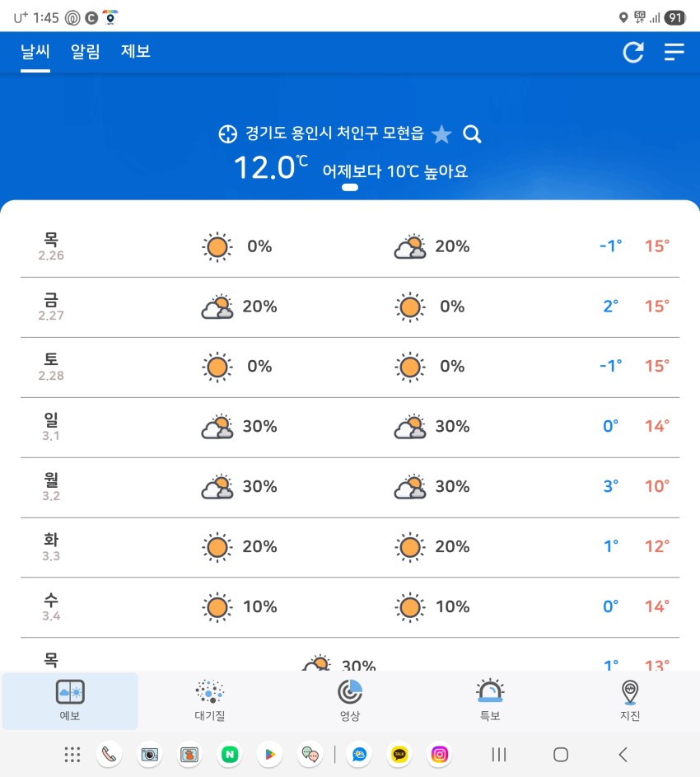Tap the white panel drag handle
The height and width of the screenshot is (777, 700).
350,188
